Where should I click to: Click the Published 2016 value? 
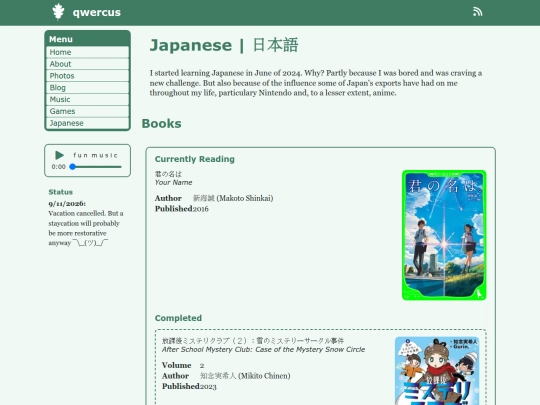tap(200, 209)
